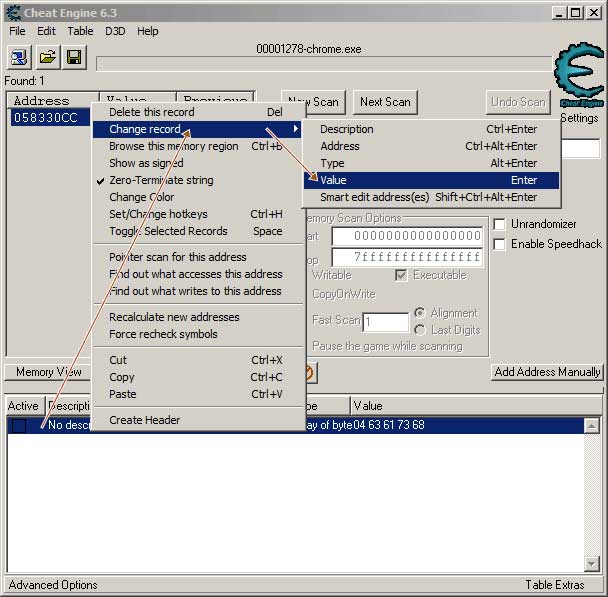Expand the Change record submenu
Image resolution: width=608 pixels, height=597 pixels.
point(197,129)
